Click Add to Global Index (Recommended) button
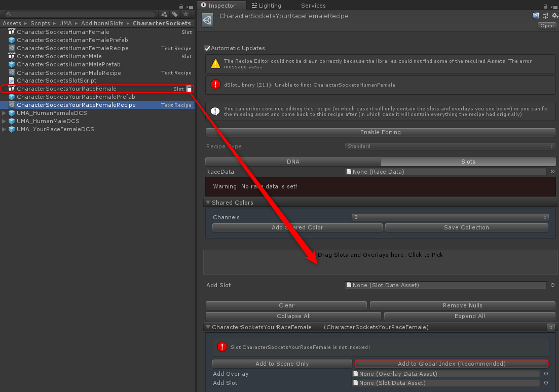Screen dimensions: 559x392 click(451, 364)
